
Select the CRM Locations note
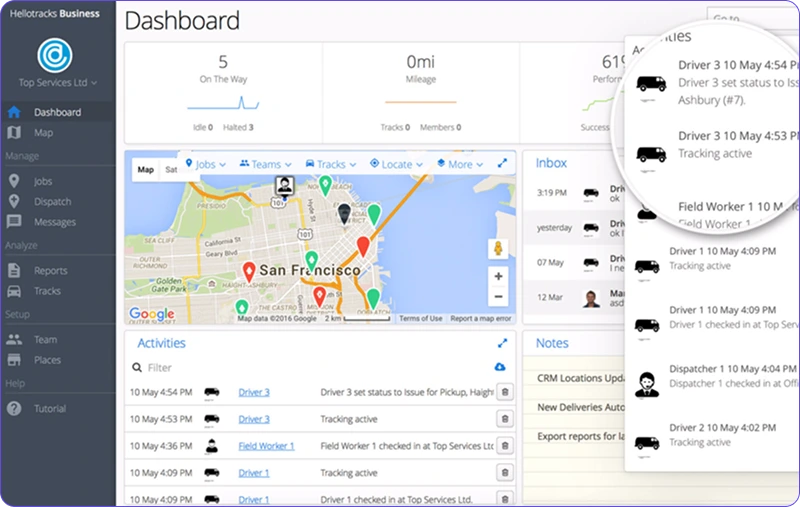(580, 378)
